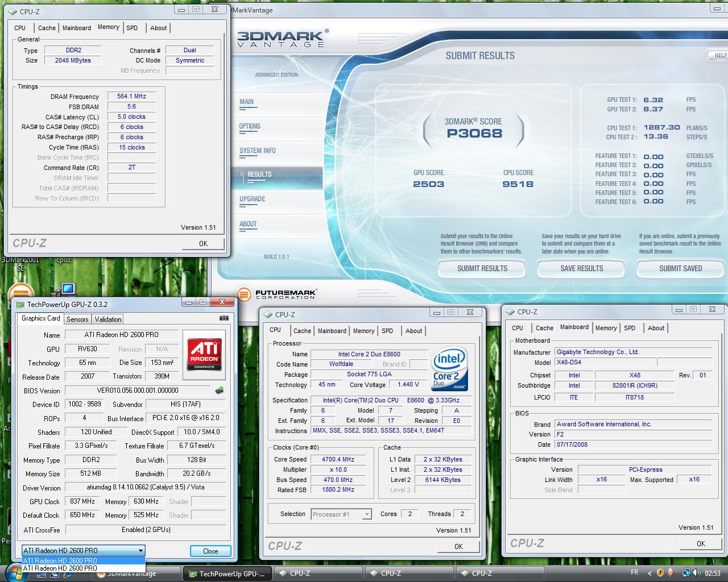Screen dimensions: 728x582
Task: Click OK in CPU-Z Mainboard window
Action: tap(701, 543)
